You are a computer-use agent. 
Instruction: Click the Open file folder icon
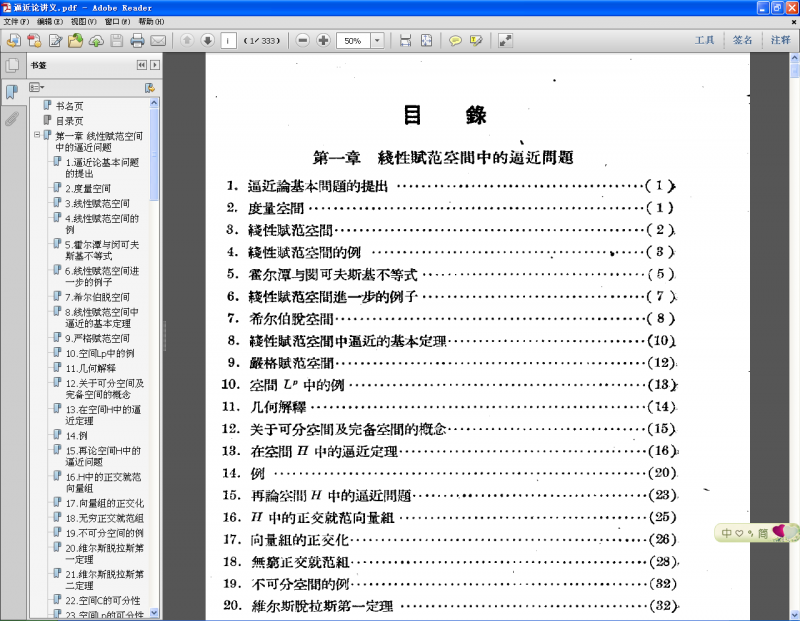tap(76, 40)
